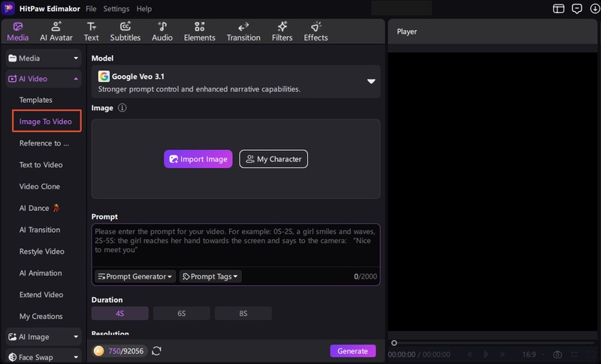Click the refresh credits icon

(156, 351)
